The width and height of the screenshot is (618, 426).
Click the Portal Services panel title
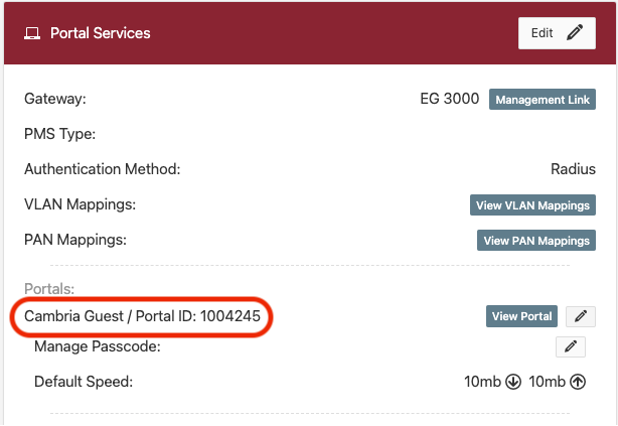[x=100, y=33]
